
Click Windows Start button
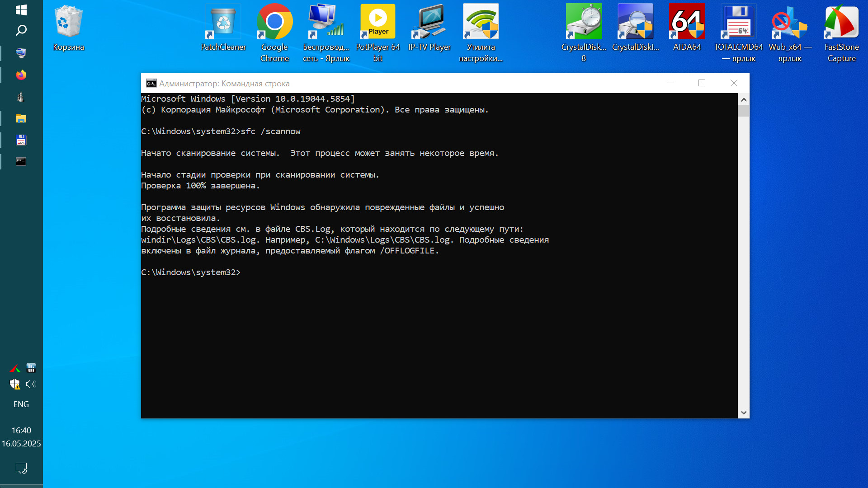tap(21, 10)
